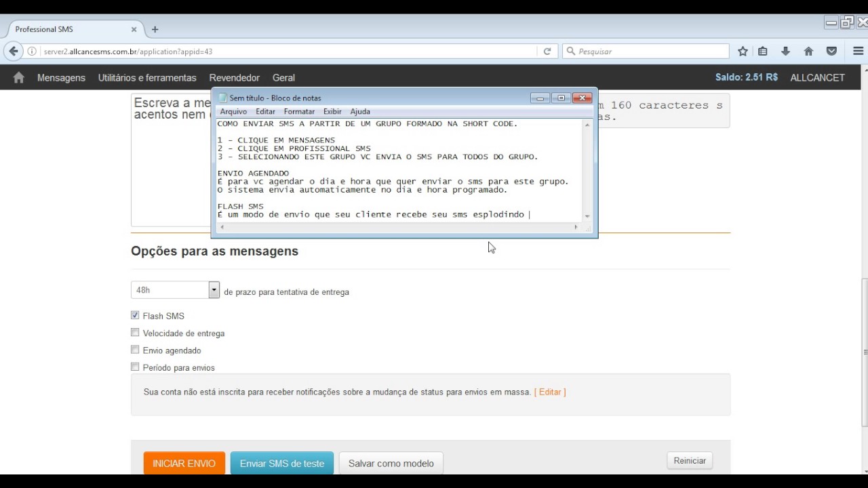Click the [ Editar ] link

tap(550, 392)
